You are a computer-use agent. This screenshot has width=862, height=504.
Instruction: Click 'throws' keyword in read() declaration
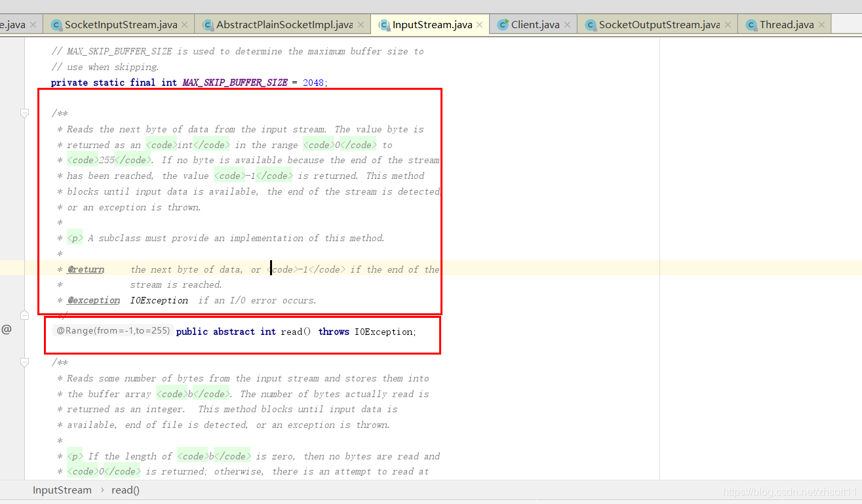point(334,332)
